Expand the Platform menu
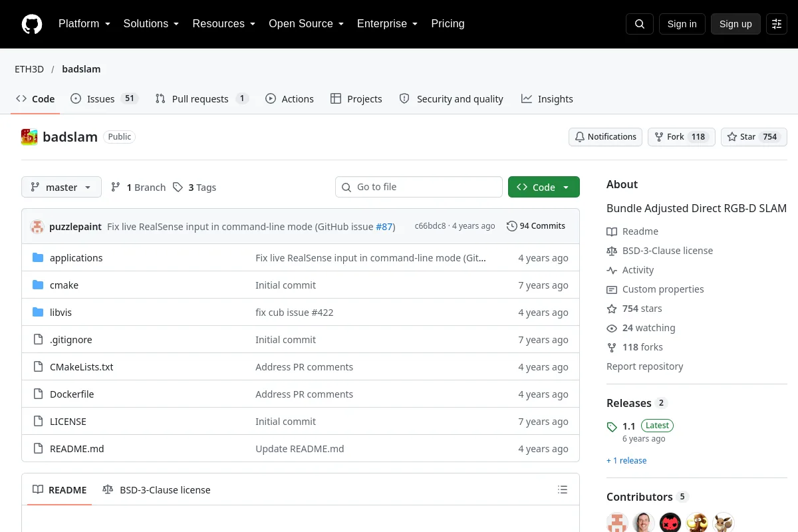 coord(84,24)
